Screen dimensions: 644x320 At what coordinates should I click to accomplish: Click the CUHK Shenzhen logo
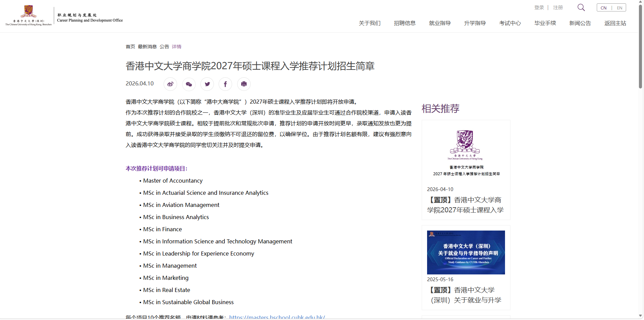point(29,16)
